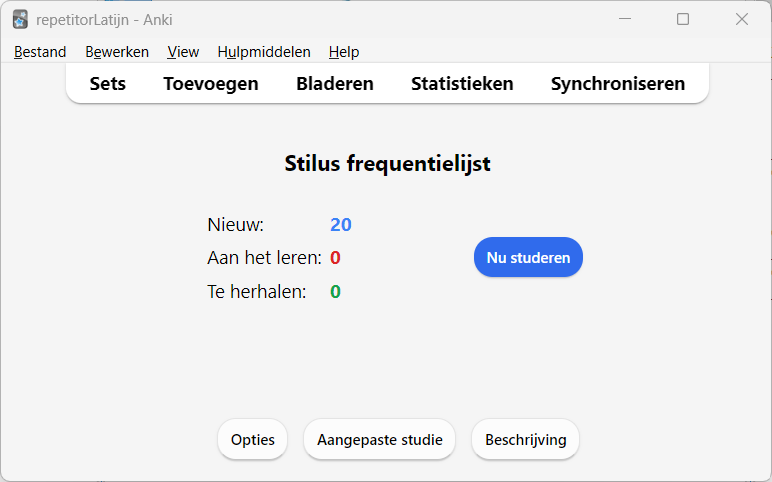Open deck Opties
This screenshot has height=482, width=772.
pos(253,440)
